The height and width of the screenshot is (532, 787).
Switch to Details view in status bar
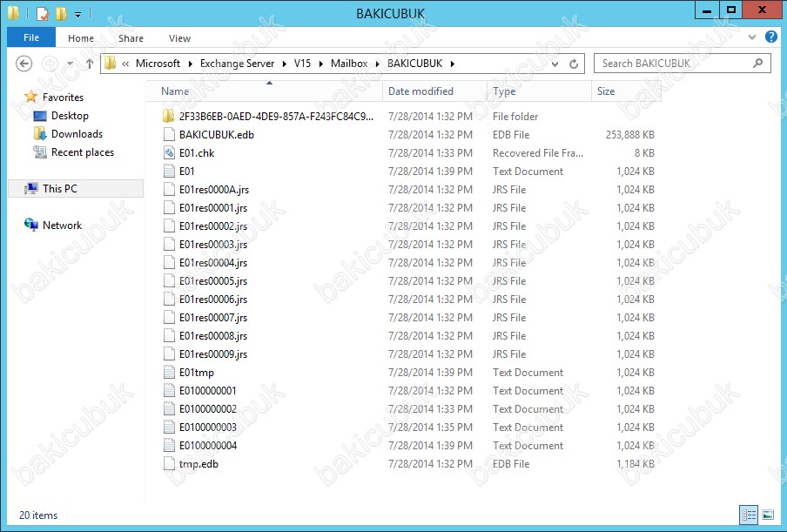coord(749,515)
